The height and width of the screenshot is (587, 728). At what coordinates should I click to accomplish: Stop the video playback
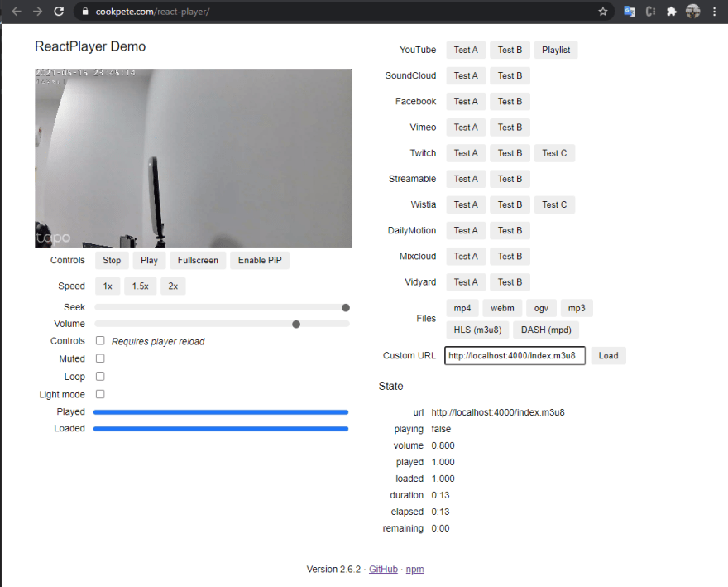[112, 260]
